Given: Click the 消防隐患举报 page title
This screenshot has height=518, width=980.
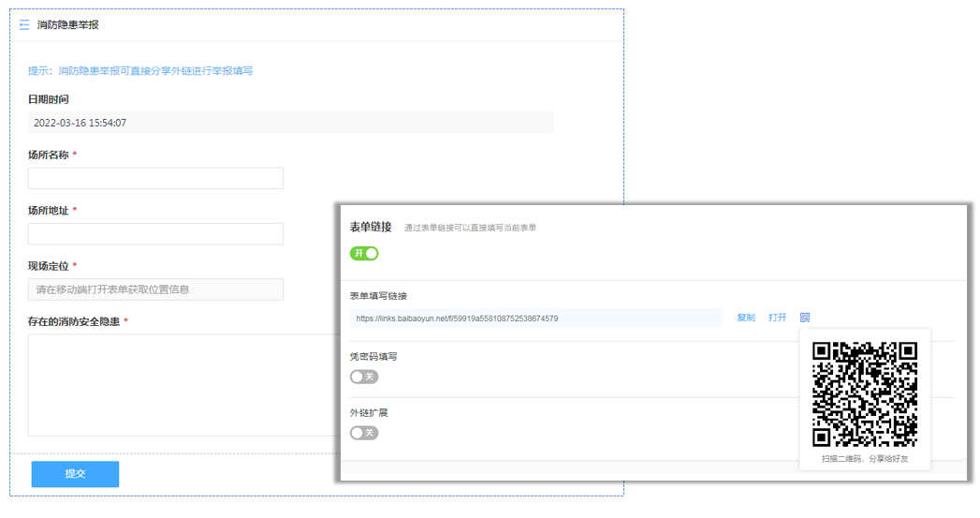Looking at the screenshot, I should coord(68,25).
